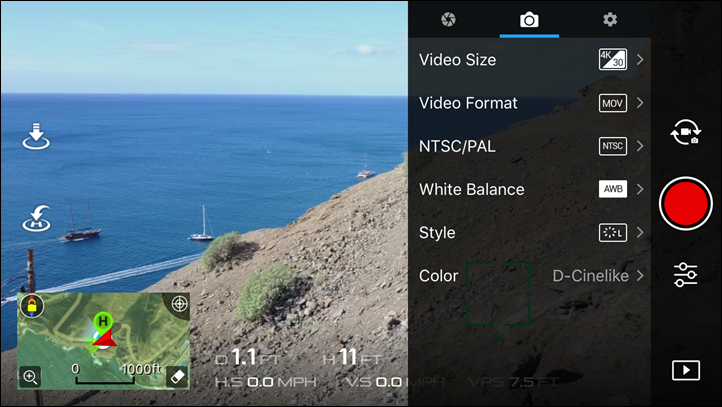Click the MOV format badge
Screen dimensions: 722x407
pos(613,103)
